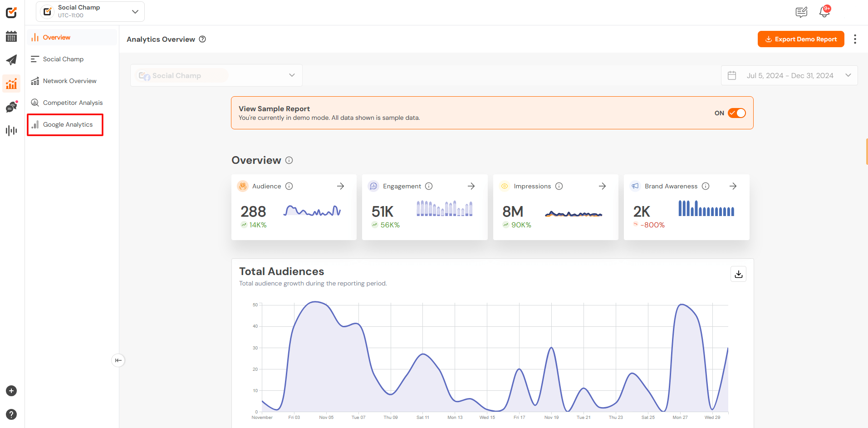Open Brand Awareness card arrow
The width and height of the screenshot is (868, 428).
point(733,186)
